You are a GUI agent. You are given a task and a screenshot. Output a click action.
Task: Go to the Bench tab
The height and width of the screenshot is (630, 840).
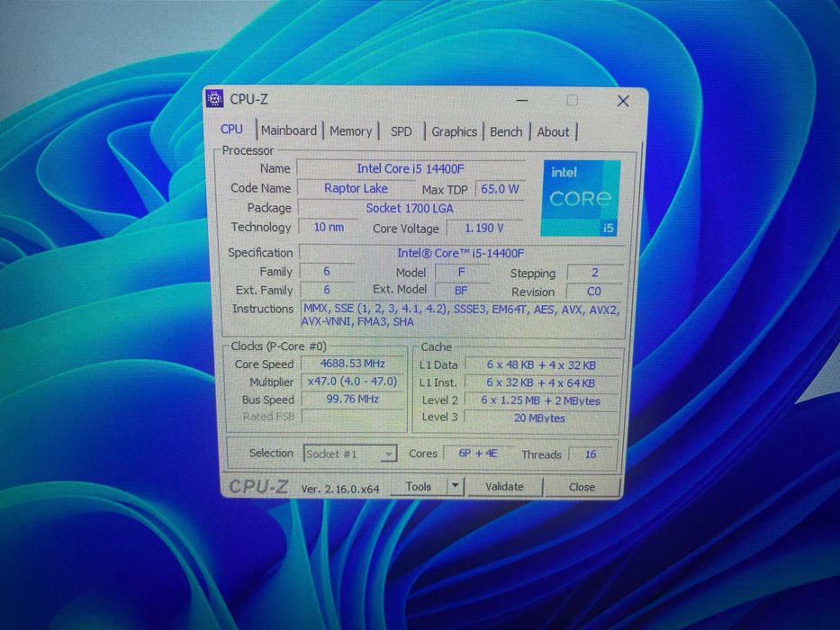pos(506,131)
